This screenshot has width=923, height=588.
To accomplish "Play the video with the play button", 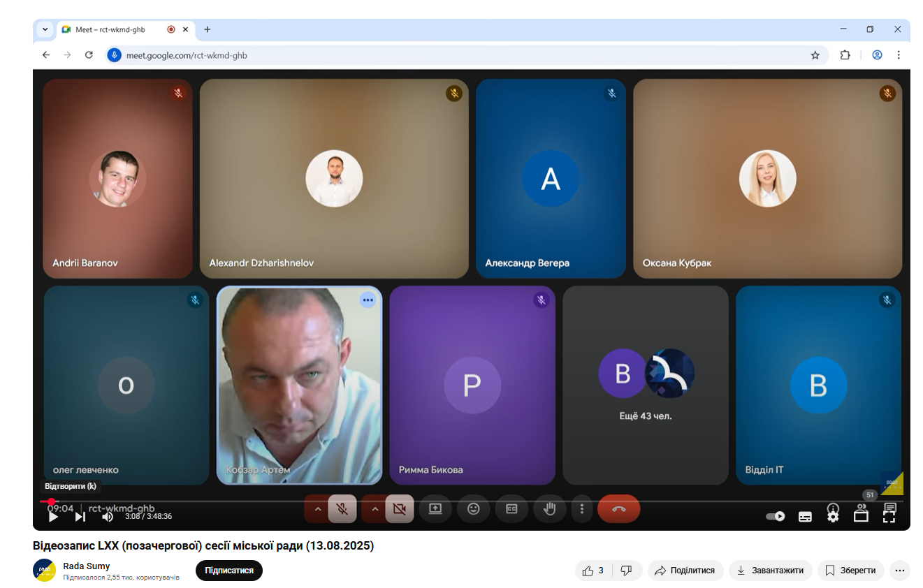I will point(53,517).
